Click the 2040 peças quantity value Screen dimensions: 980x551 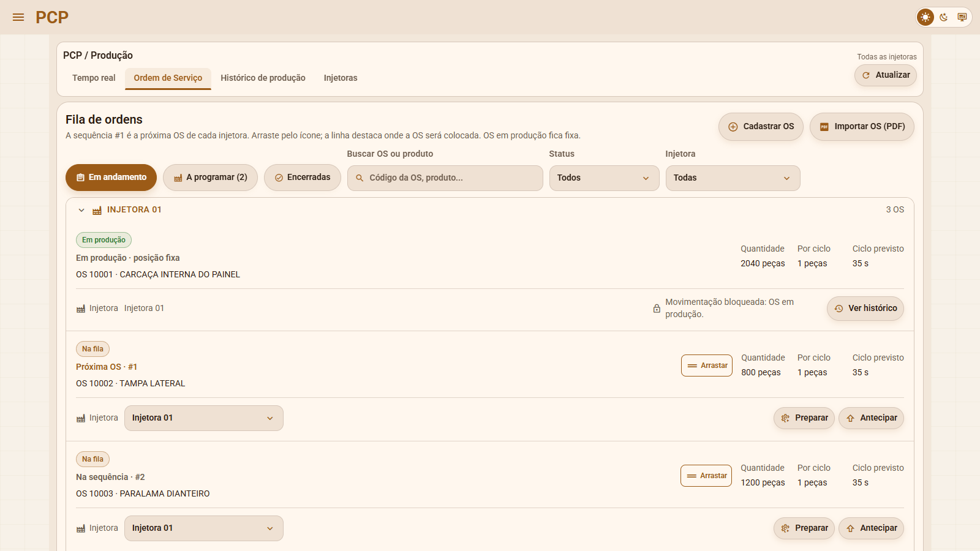763,263
